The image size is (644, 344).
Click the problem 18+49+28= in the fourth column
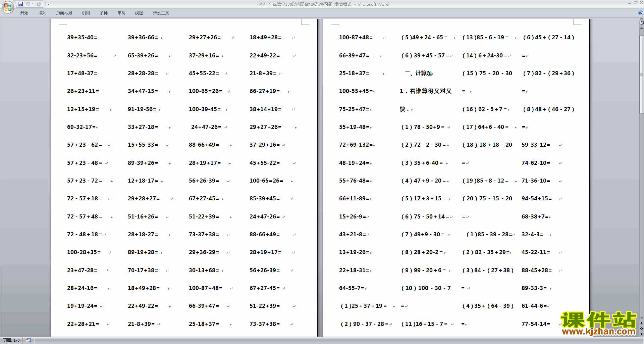[x=265, y=37]
